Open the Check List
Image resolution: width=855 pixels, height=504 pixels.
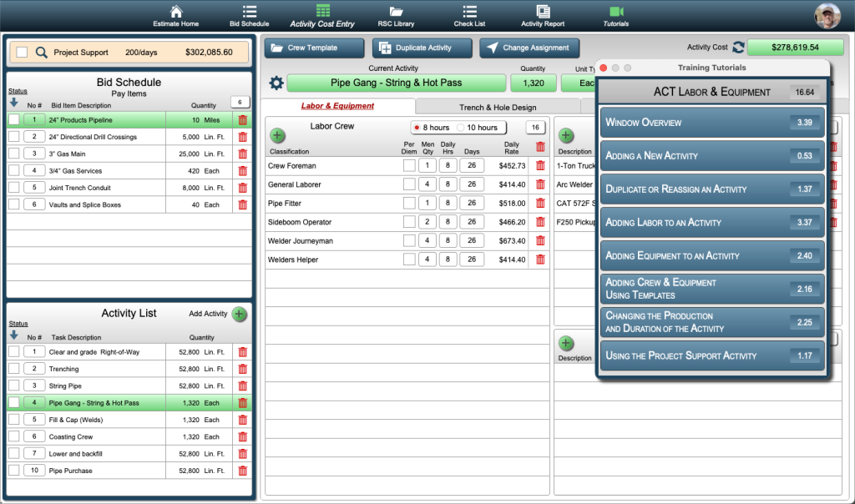[469, 17]
